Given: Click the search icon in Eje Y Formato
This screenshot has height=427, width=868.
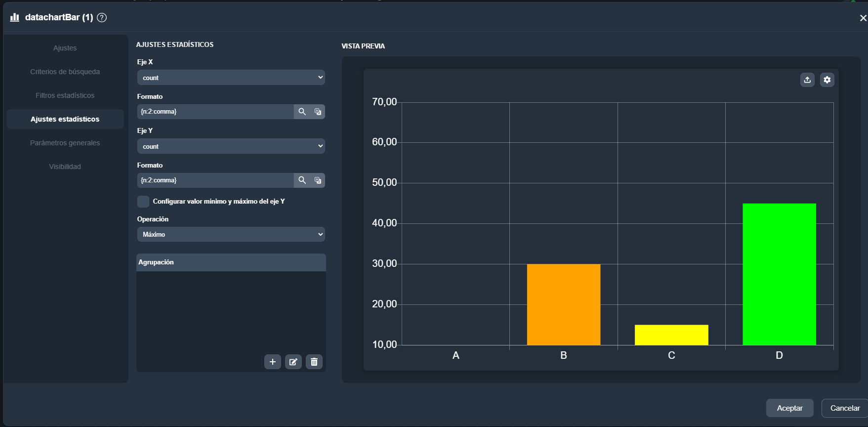Looking at the screenshot, I should coord(302,180).
